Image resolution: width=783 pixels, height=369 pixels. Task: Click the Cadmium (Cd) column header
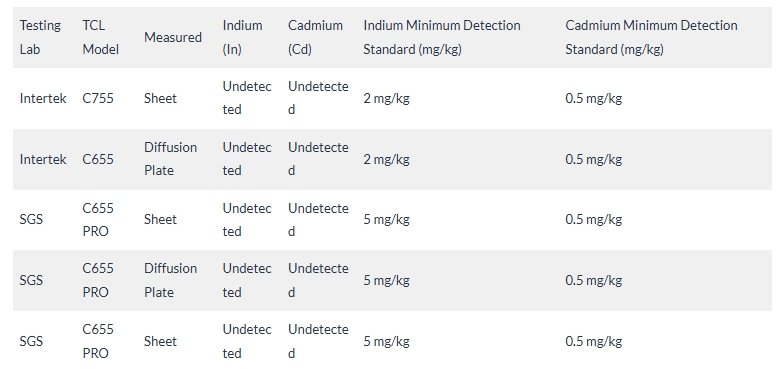tap(315, 37)
